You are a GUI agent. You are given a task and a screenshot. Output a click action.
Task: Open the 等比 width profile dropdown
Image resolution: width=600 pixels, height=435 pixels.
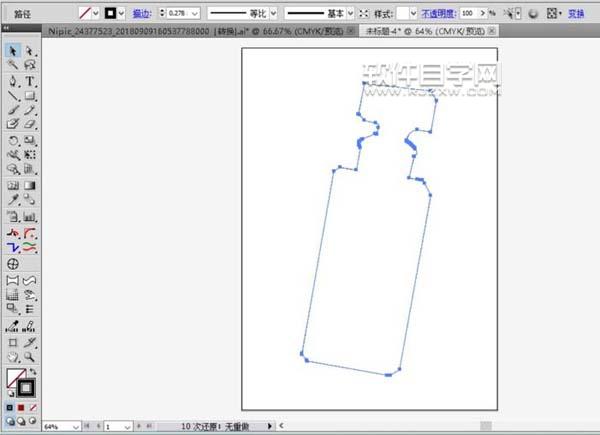point(273,13)
